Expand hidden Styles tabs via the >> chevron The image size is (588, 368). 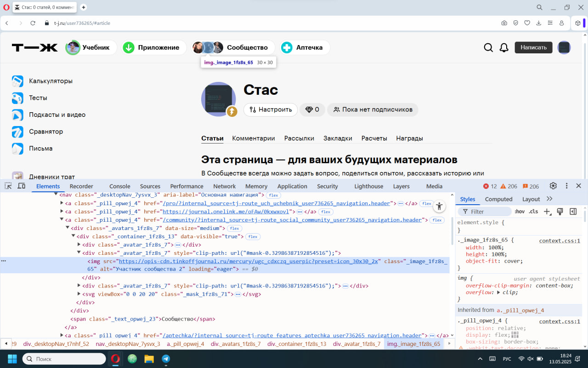pos(550,199)
